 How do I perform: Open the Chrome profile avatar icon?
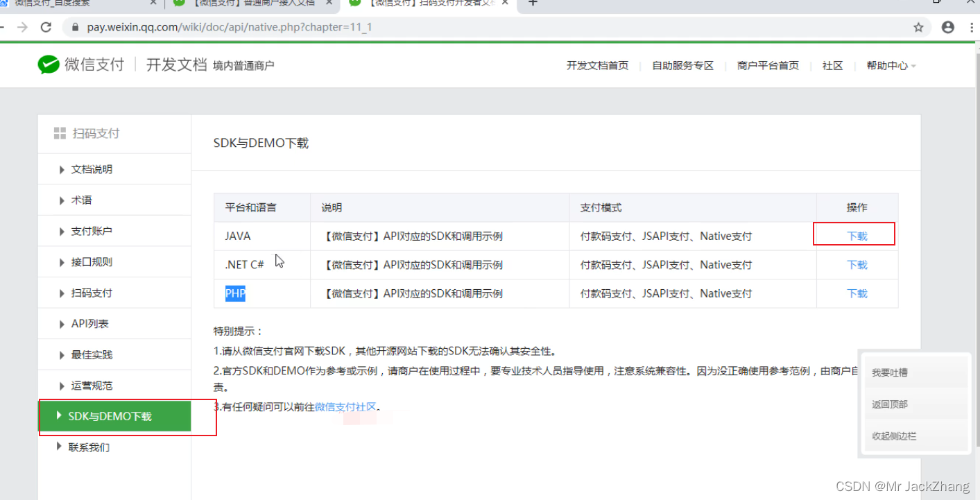click(948, 27)
